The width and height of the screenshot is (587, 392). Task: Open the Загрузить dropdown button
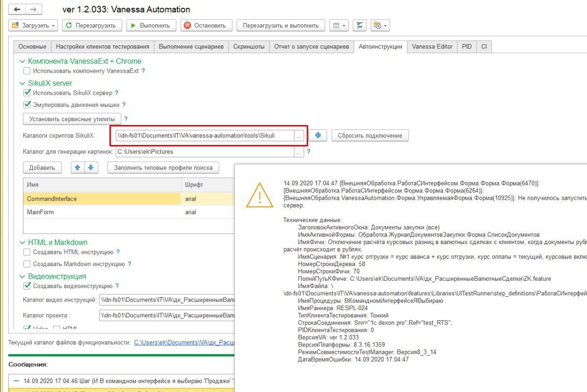(34, 25)
